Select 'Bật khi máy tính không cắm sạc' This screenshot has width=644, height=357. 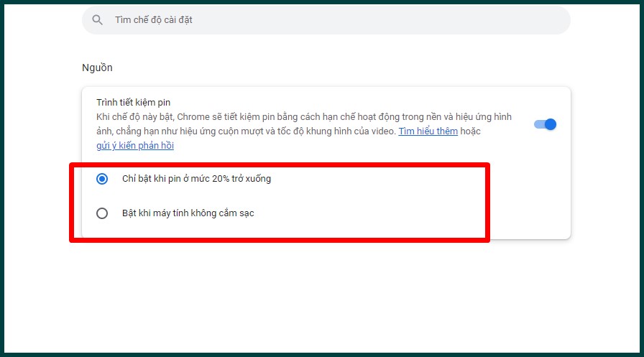click(x=102, y=213)
